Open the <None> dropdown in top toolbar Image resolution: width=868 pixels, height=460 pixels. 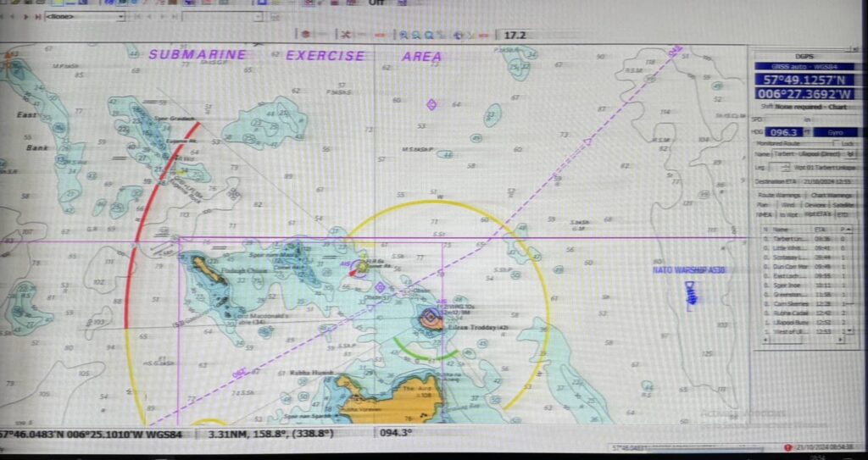point(120,16)
